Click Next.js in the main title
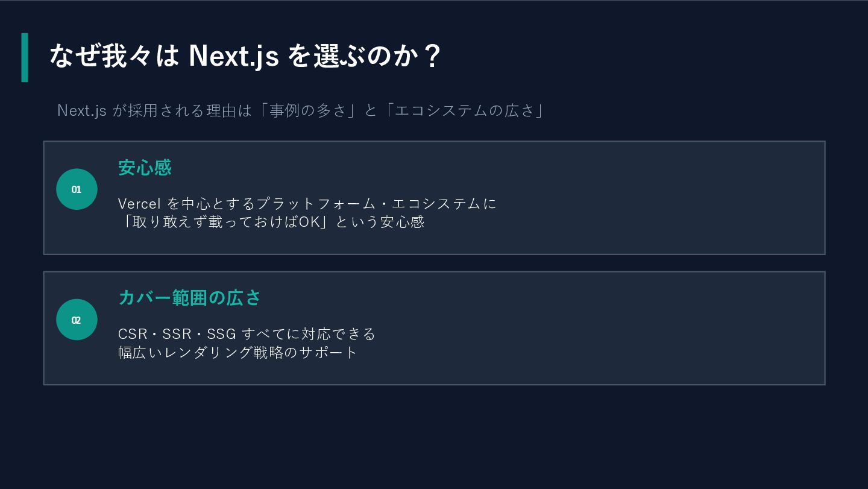Screen dimensions: 868x489 (234, 56)
